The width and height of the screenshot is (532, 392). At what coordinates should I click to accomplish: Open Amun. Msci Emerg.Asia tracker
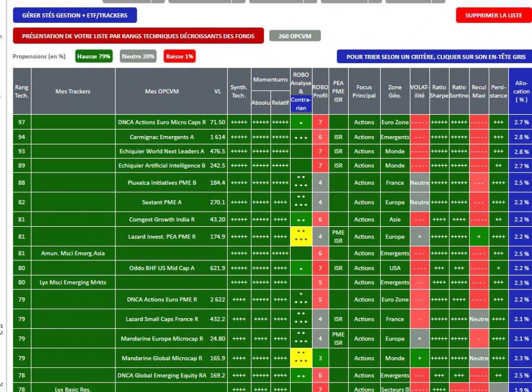pos(73,253)
